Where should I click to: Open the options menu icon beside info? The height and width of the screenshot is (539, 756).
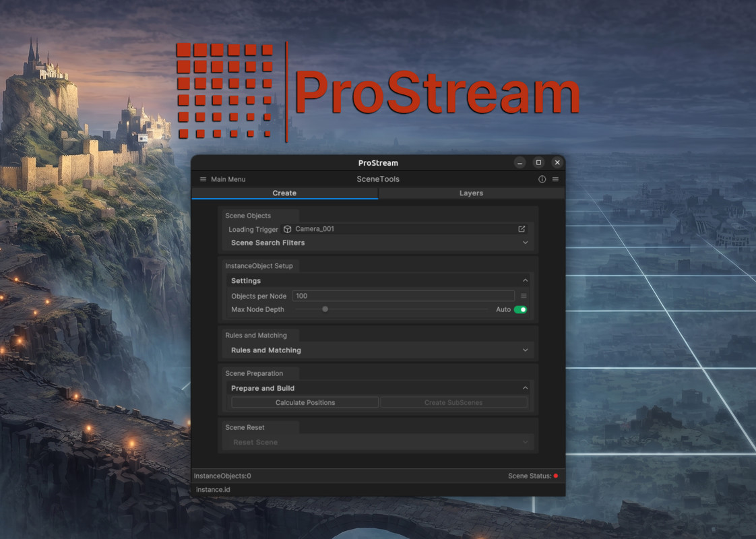(555, 179)
